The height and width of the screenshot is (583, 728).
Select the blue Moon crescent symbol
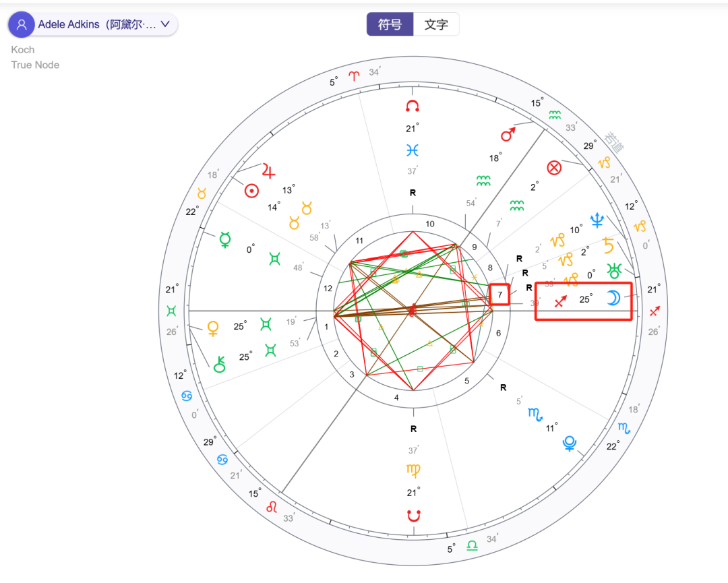(x=613, y=298)
